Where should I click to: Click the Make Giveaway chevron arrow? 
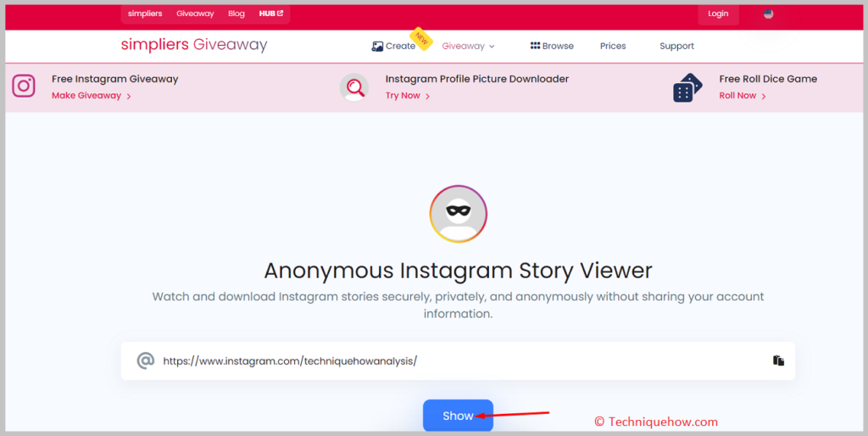click(129, 97)
